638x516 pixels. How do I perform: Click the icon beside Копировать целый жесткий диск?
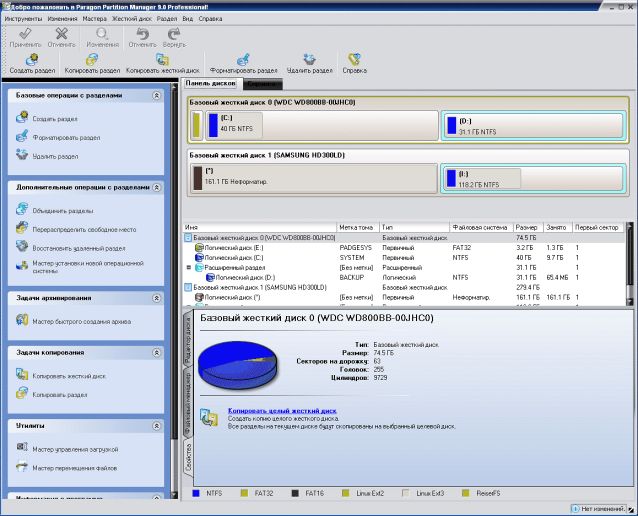pyautogui.click(x=209, y=418)
